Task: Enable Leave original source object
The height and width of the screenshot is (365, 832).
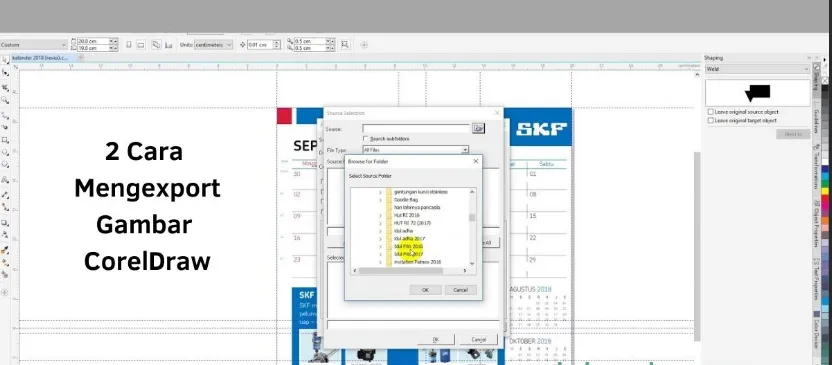Action: click(710, 112)
